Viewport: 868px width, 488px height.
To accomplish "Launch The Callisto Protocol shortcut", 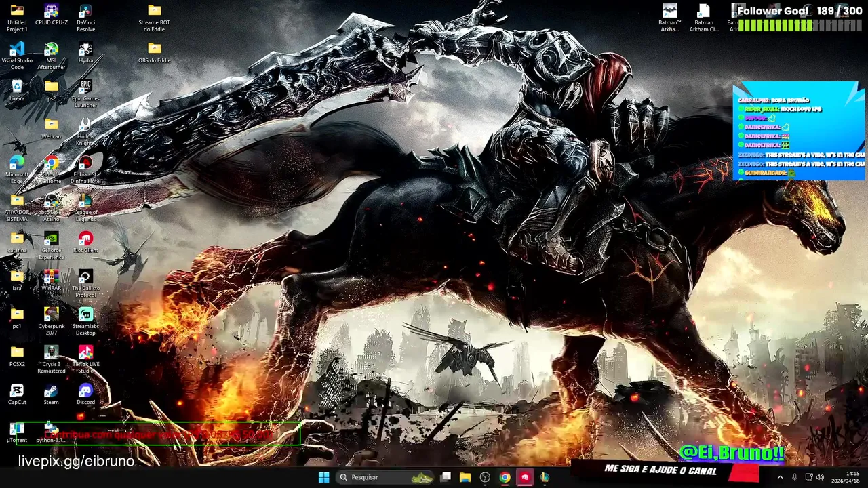I will 85,283.
